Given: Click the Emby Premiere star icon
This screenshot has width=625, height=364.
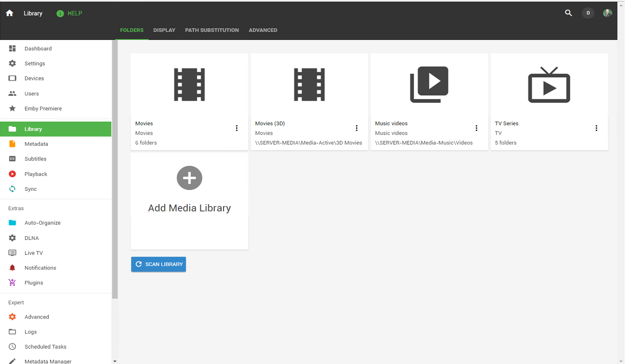Looking at the screenshot, I should 12,109.
